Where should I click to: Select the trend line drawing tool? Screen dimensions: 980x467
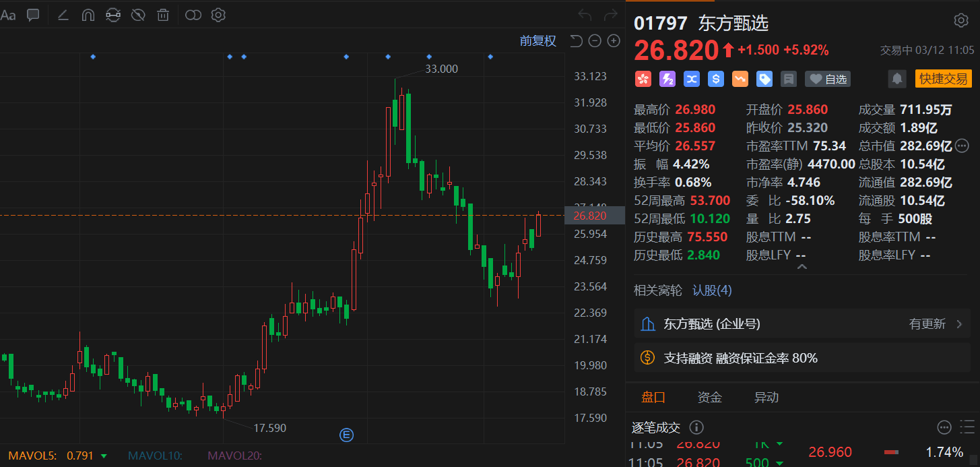[63, 15]
